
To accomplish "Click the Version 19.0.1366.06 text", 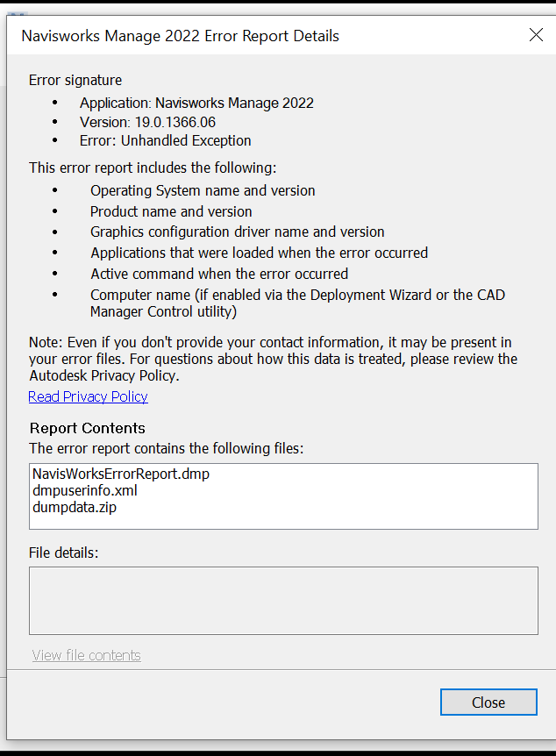I will (147, 122).
